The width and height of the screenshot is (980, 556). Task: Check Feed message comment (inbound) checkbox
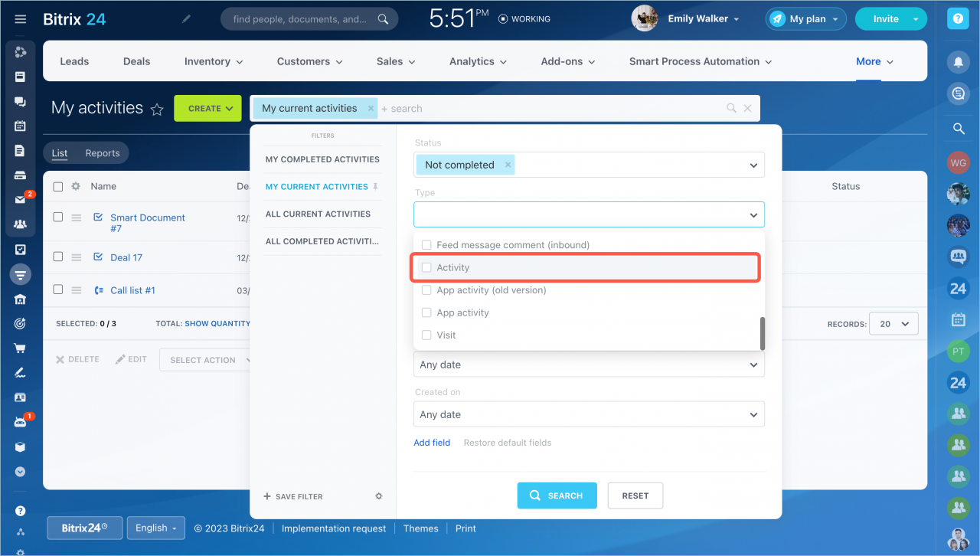coord(426,245)
